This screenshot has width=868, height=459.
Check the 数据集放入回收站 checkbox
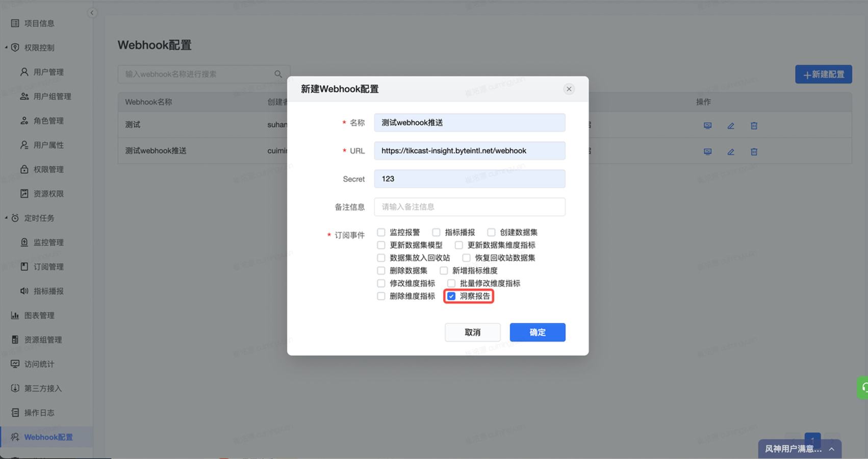[x=381, y=258]
